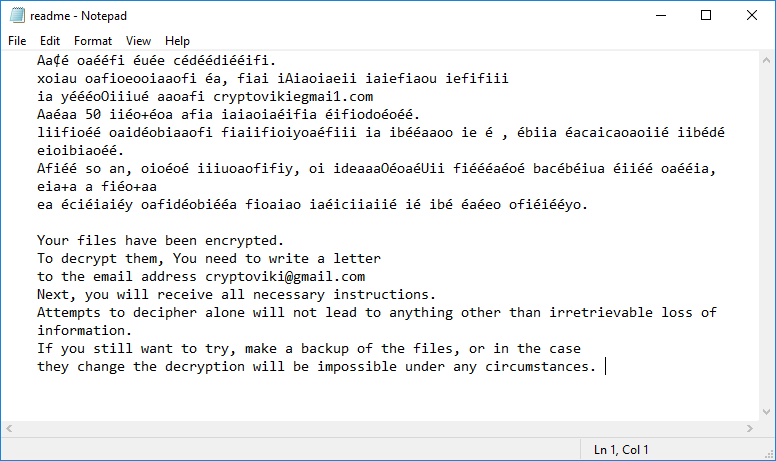
Task: Click the 'Ln 1, Col 1' status indicator
Action: click(x=621, y=450)
